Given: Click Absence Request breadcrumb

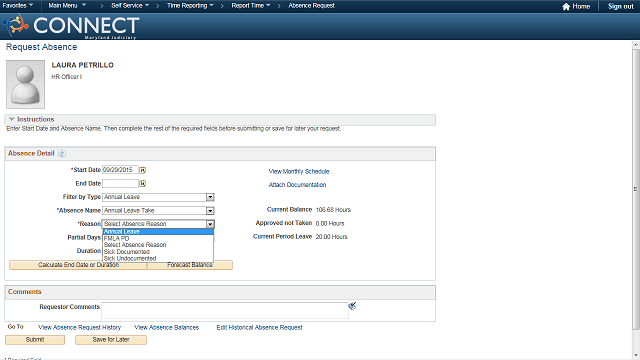Looking at the screenshot, I should tap(311, 5).
